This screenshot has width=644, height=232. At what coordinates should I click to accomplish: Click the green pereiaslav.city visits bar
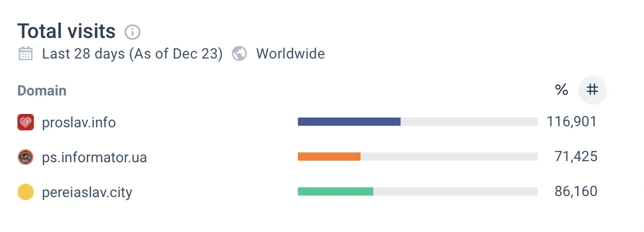pos(335,191)
